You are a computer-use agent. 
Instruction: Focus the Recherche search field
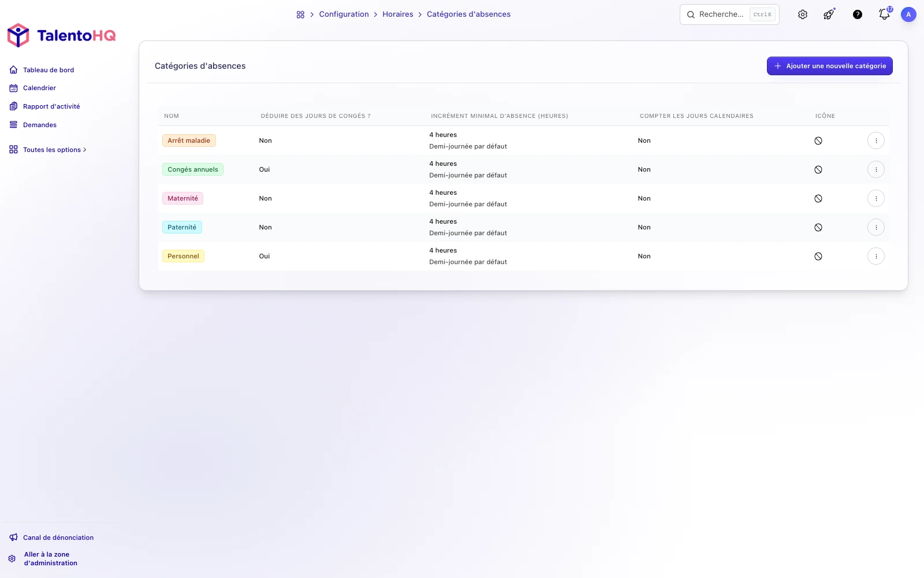729,14
